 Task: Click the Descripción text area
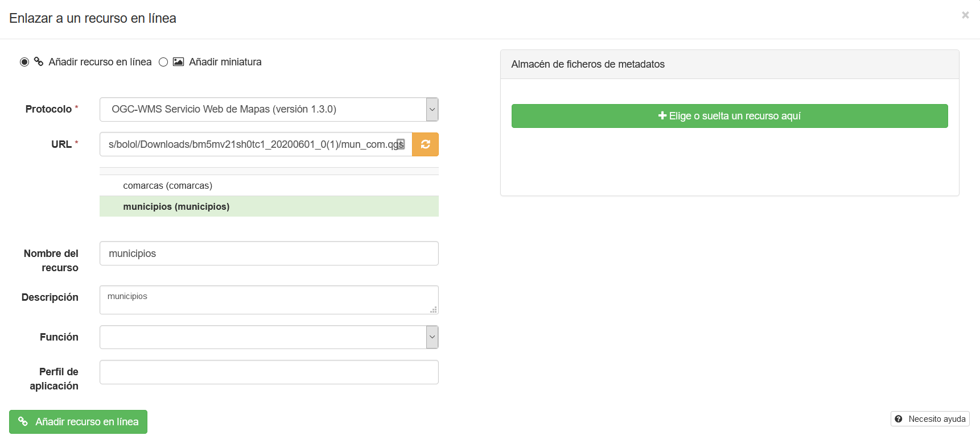(x=269, y=300)
